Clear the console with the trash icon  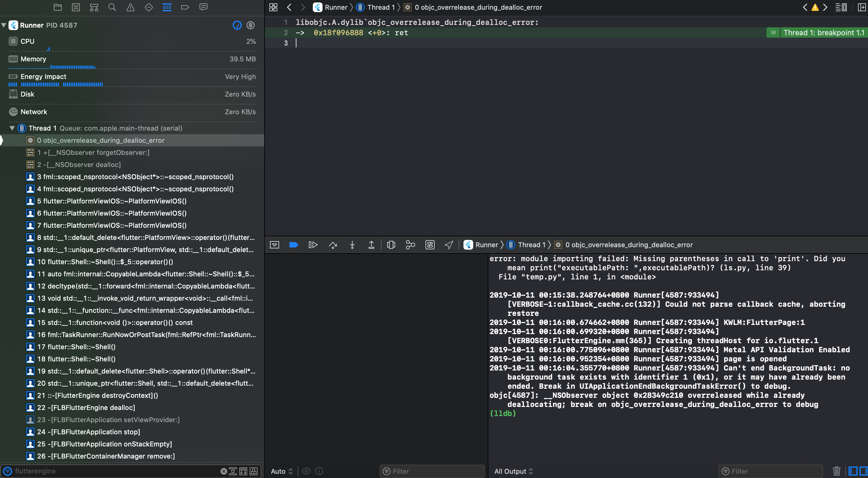pos(837,471)
